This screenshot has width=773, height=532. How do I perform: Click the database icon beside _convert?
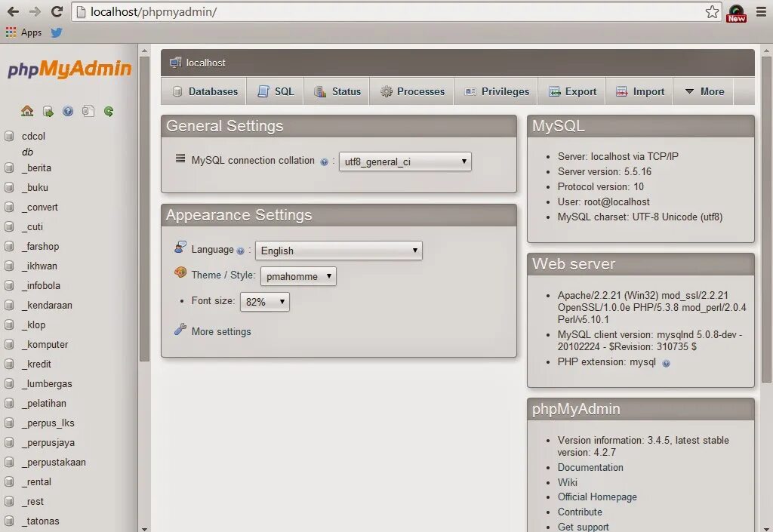(x=9, y=208)
